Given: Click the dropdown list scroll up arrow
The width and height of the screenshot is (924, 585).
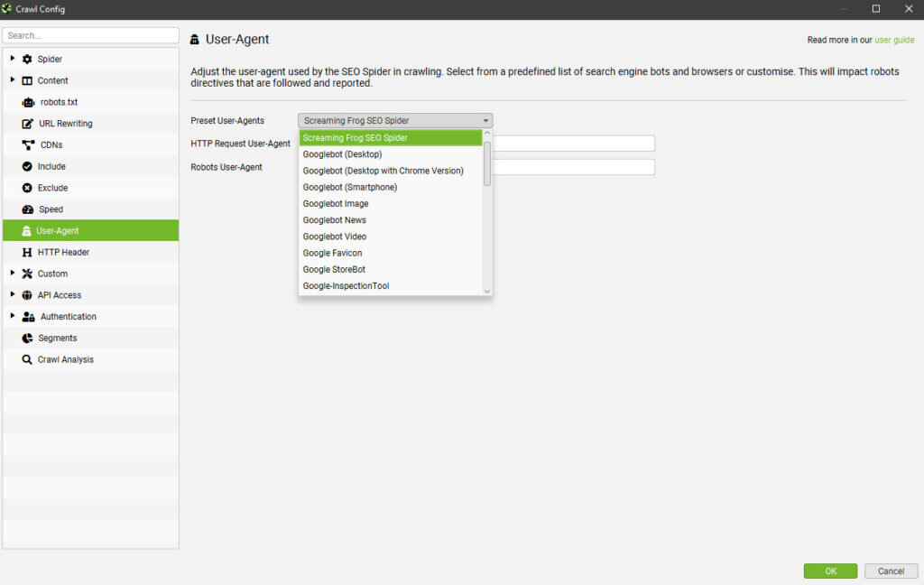Looking at the screenshot, I should pos(487,134).
